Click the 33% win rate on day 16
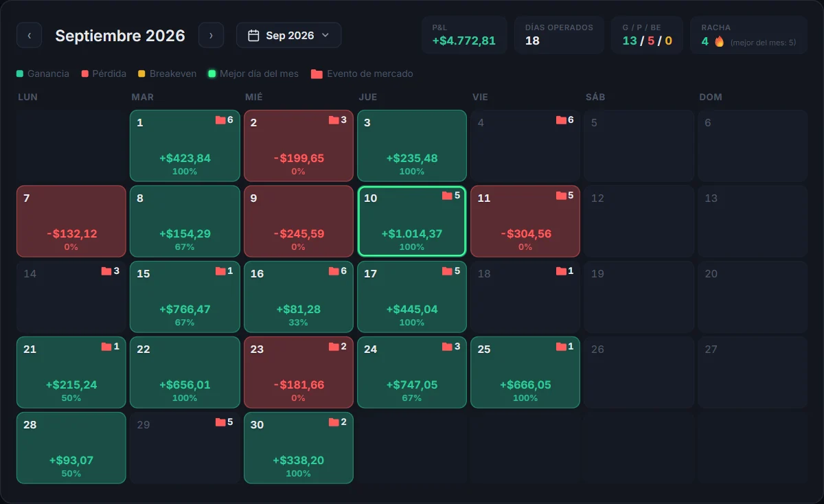This screenshot has height=504, width=824. [x=299, y=322]
